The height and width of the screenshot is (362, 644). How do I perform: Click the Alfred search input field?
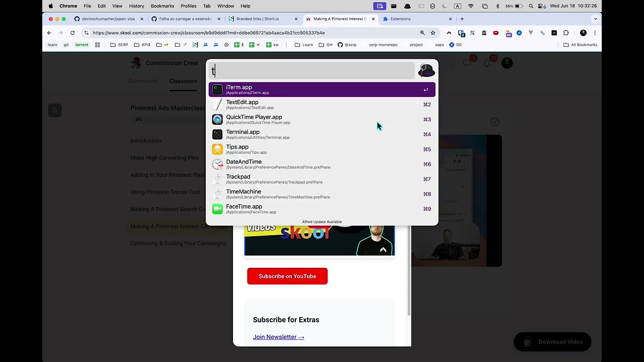pyautogui.click(x=312, y=71)
